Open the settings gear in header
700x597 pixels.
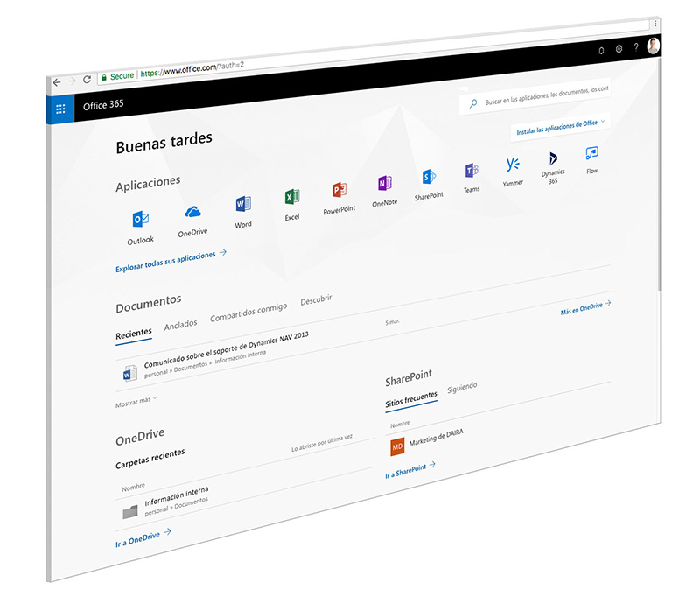(x=619, y=49)
